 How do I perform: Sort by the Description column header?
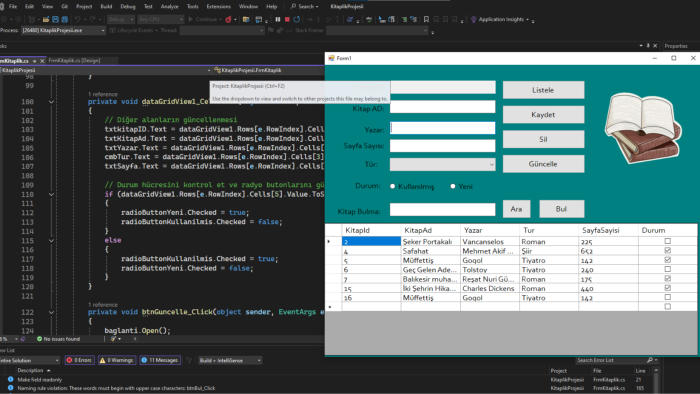[30, 370]
